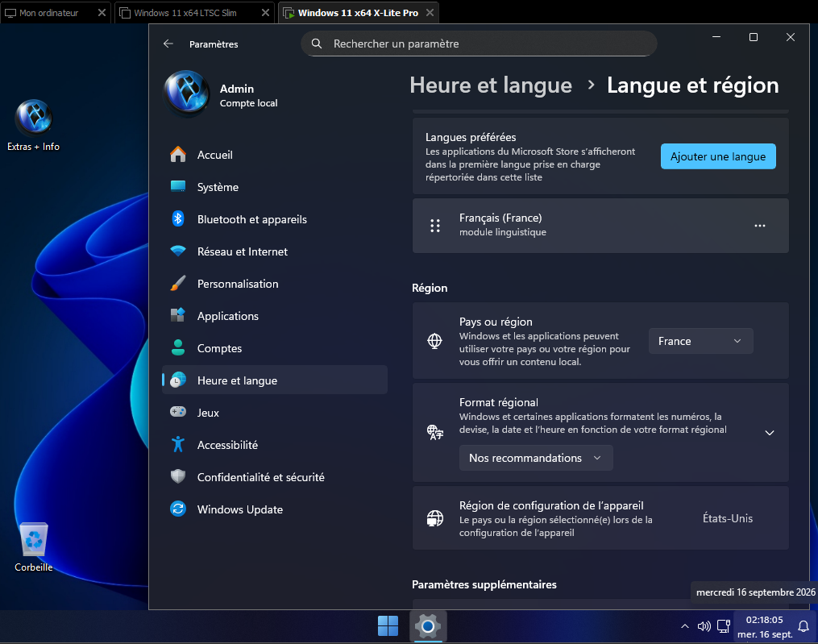This screenshot has width=818, height=644.
Task: Switch to Mon ordinateur tab
Action: point(48,13)
